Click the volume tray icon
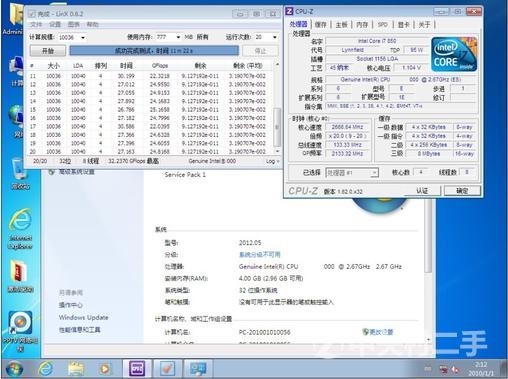Screen dimensions: 508x379 pos(455,369)
